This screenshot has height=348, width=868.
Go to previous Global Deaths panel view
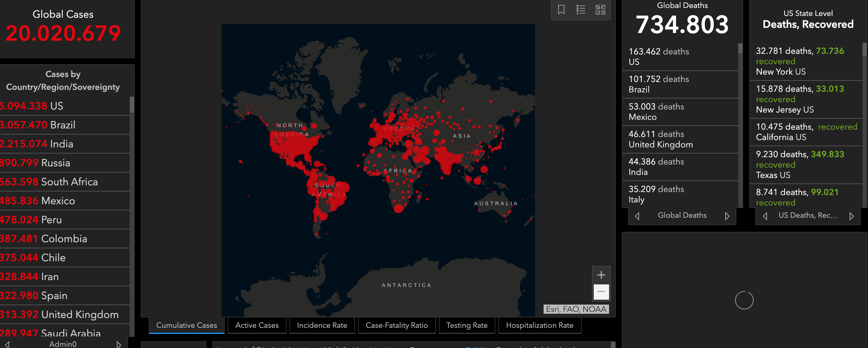coord(637,216)
